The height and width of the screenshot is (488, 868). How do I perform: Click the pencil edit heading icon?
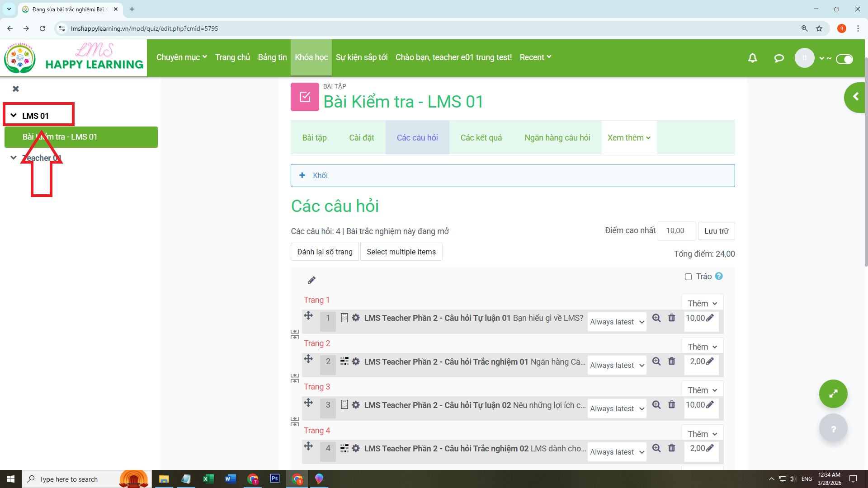[x=311, y=281]
